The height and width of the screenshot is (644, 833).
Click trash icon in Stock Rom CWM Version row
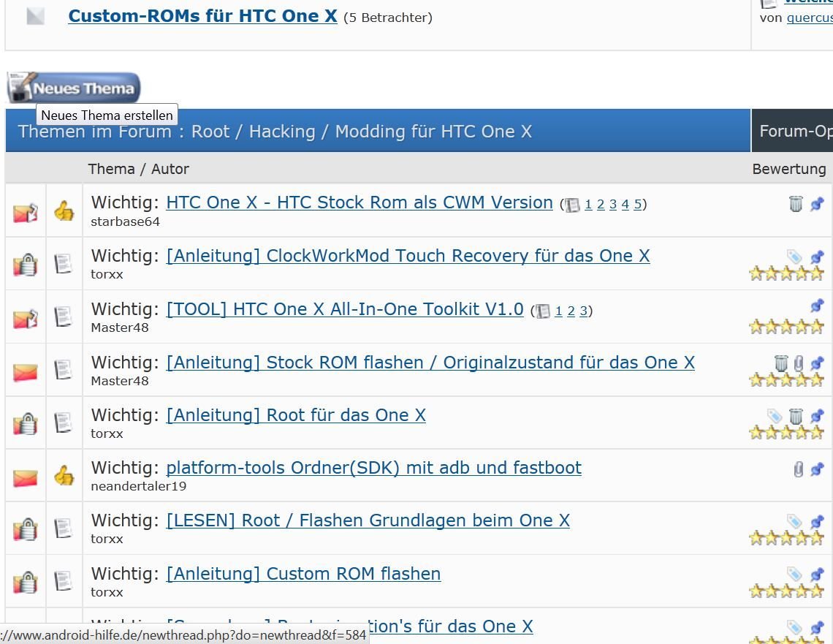click(x=796, y=203)
